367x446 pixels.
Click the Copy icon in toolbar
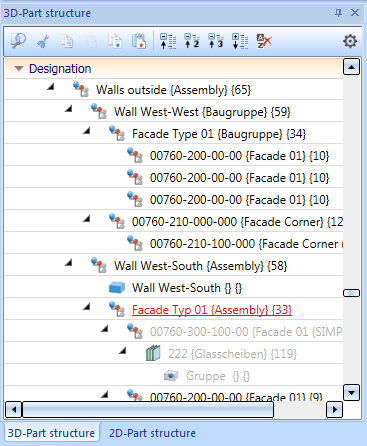pyautogui.click(x=67, y=41)
